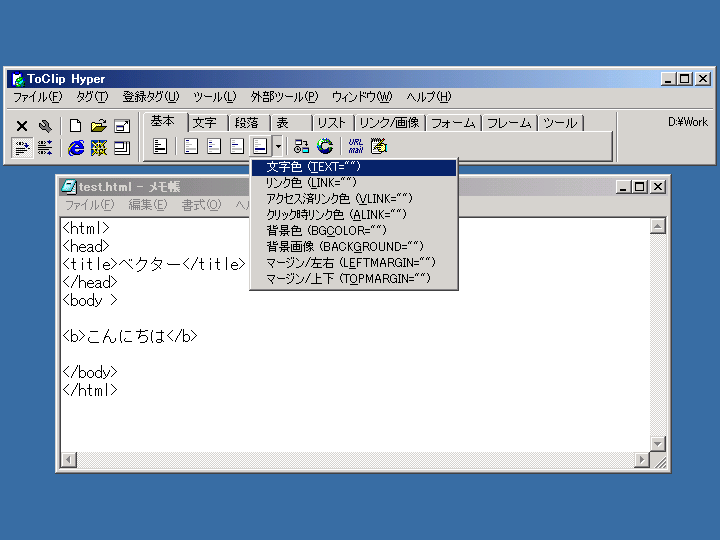Click the open folder icon
Screen dimensions: 720x540
98,126
